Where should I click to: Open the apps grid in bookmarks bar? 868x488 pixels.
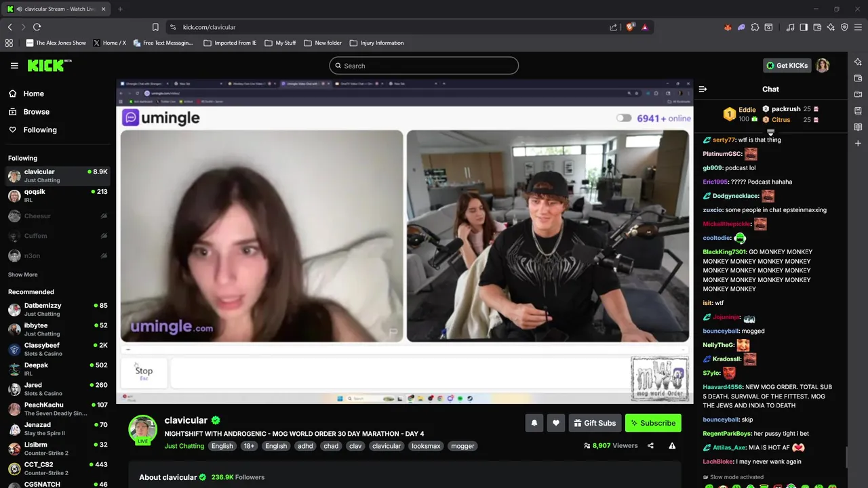9,43
